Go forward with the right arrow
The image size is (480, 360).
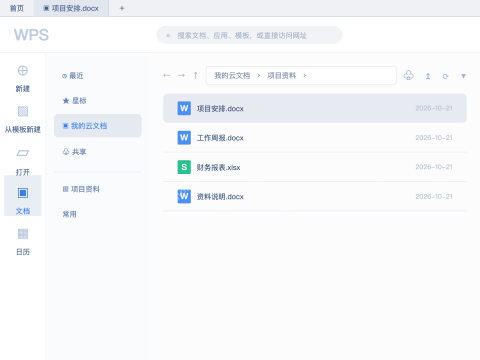point(181,76)
